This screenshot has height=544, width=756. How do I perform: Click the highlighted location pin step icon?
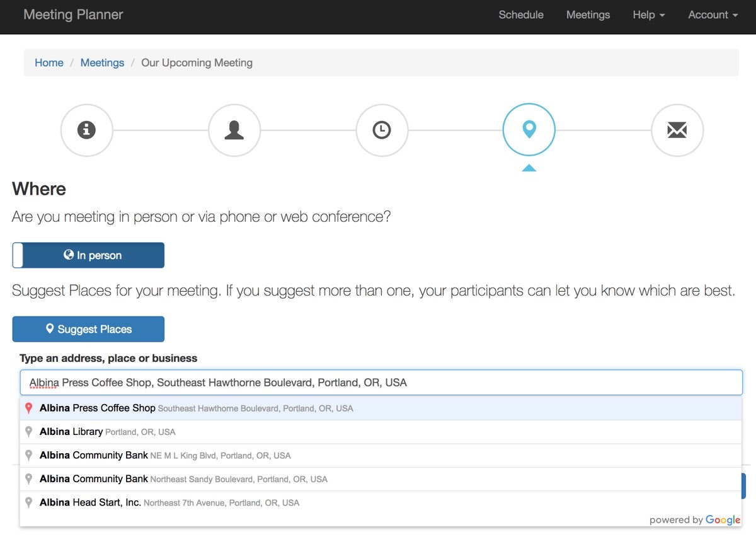coord(529,130)
